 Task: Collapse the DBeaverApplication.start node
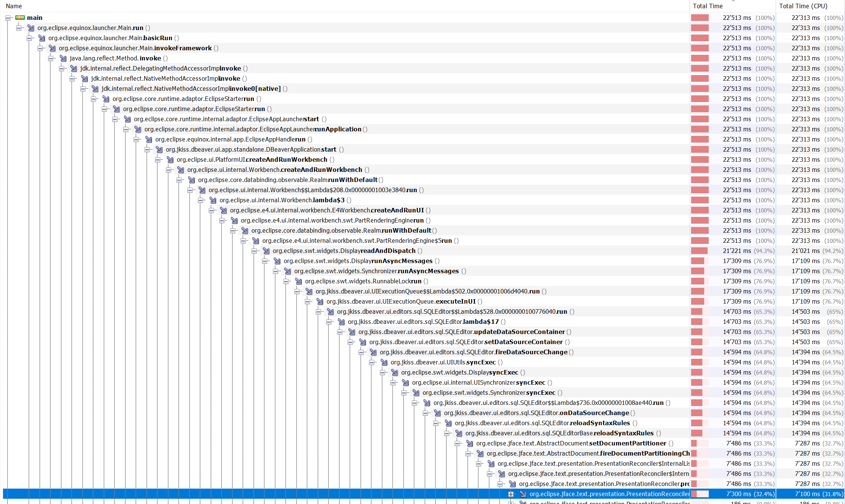tap(147, 149)
